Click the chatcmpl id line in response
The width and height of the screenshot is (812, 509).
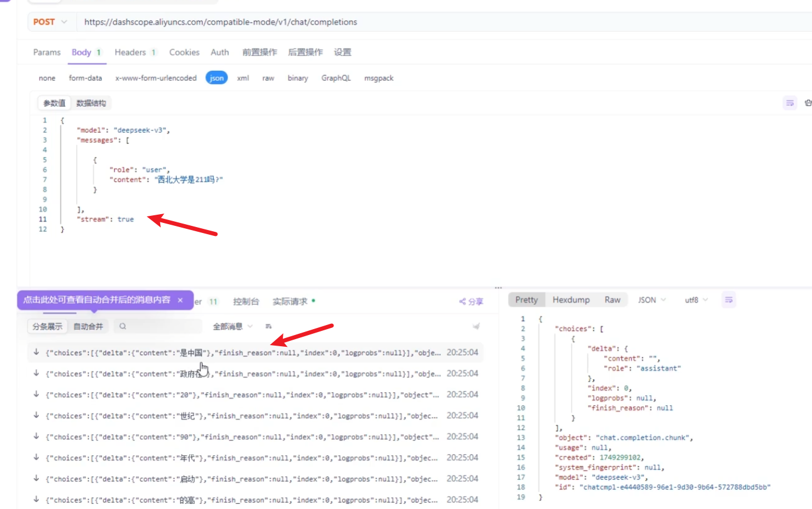(x=663, y=487)
